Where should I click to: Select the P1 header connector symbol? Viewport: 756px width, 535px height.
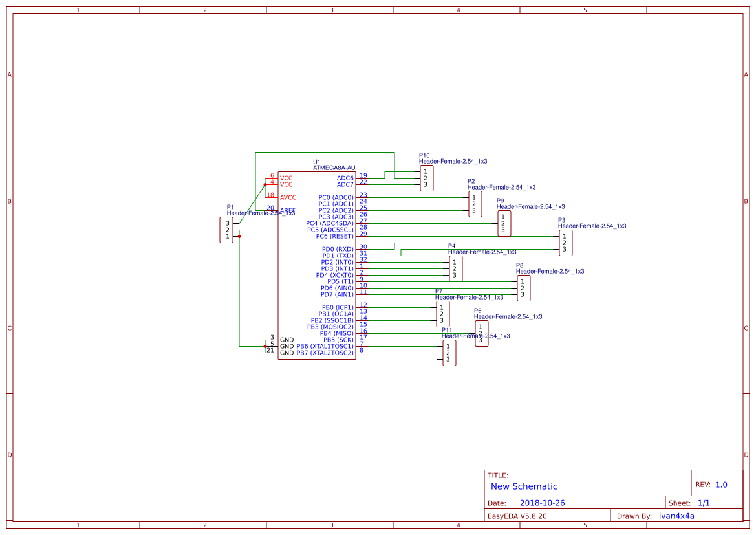(226, 230)
